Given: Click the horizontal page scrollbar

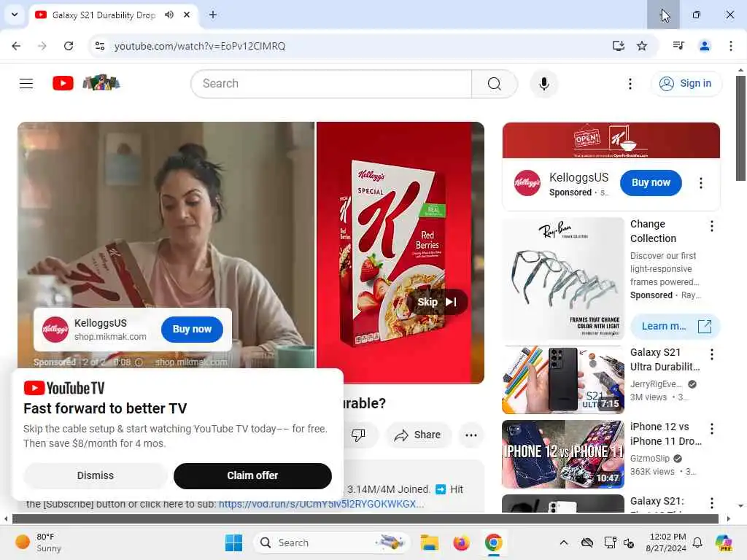Looking at the screenshot, I should click(365, 518).
